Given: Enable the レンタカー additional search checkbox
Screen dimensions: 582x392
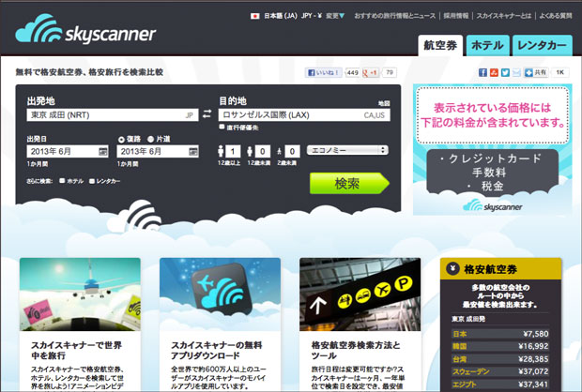Looking at the screenshot, I should tap(92, 181).
